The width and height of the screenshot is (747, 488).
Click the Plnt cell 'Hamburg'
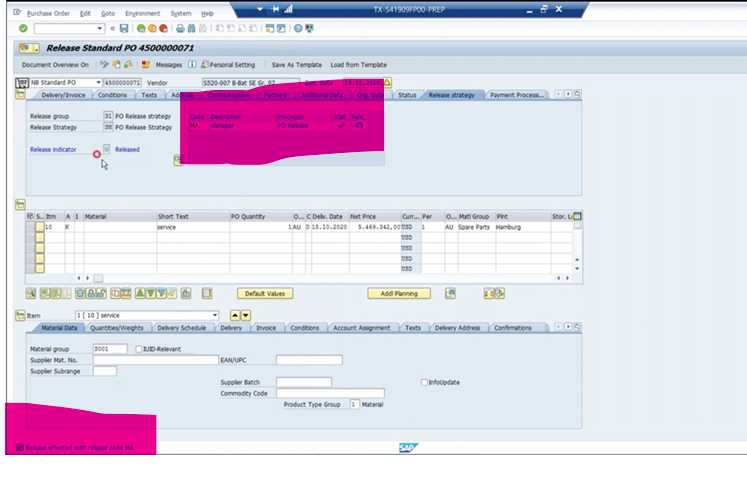click(523, 227)
